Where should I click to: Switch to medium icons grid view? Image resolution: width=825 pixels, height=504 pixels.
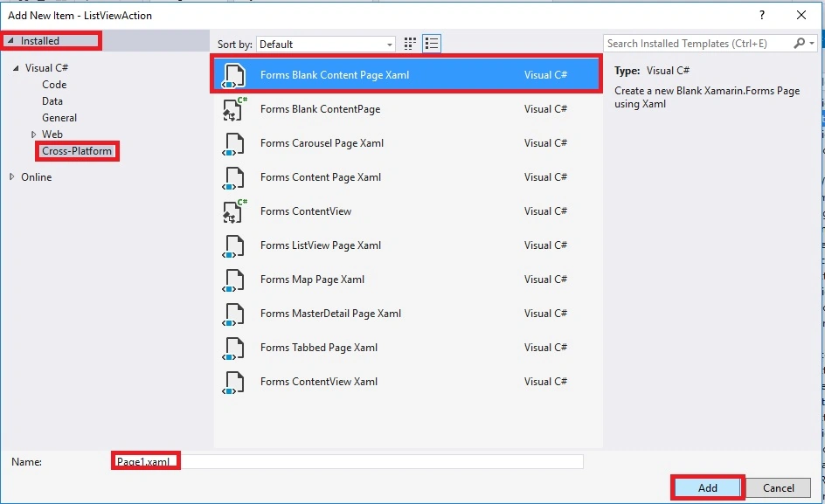pyautogui.click(x=410, y=44)
